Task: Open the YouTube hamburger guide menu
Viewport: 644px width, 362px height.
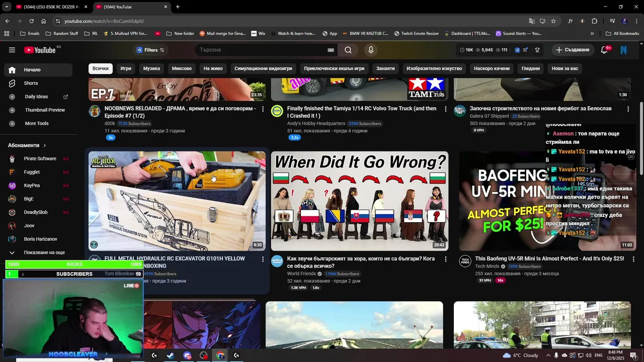Action: click(12, 50)
